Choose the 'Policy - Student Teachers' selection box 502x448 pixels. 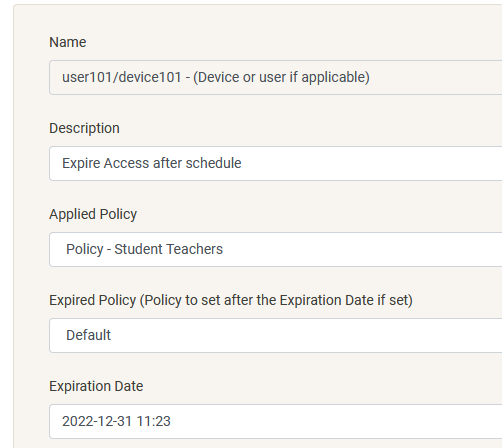(x=276, y=249)
